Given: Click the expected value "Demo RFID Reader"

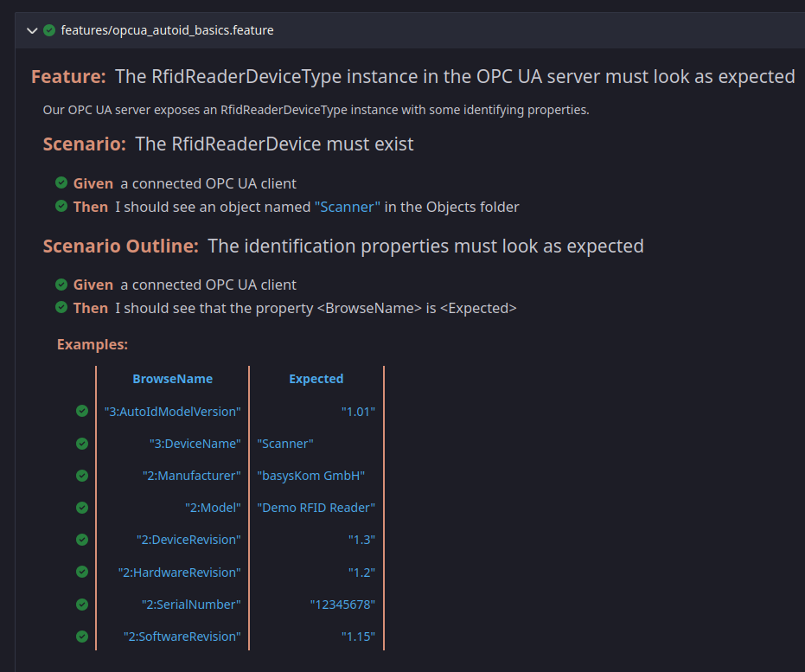Looking at the screenshot, I should (316, 508).
